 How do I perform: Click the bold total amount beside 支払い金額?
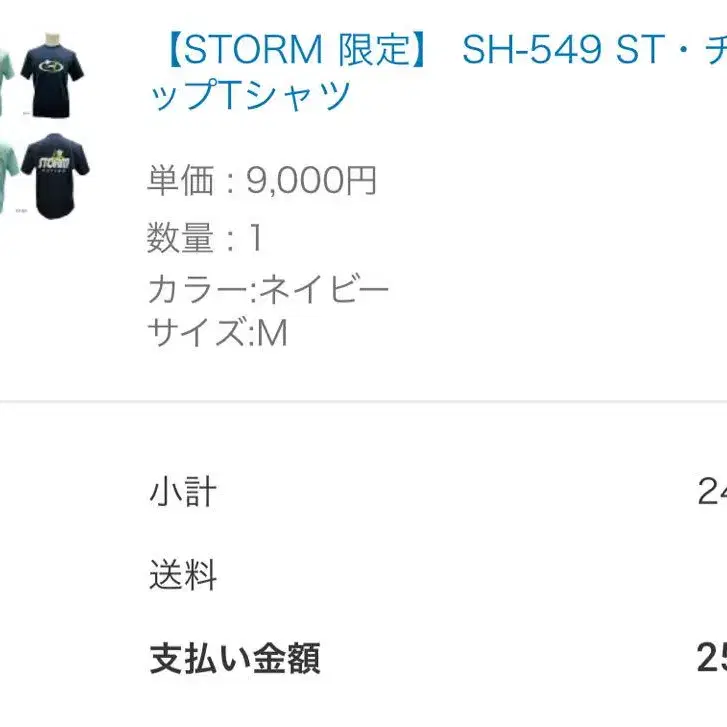pos(711,658)
